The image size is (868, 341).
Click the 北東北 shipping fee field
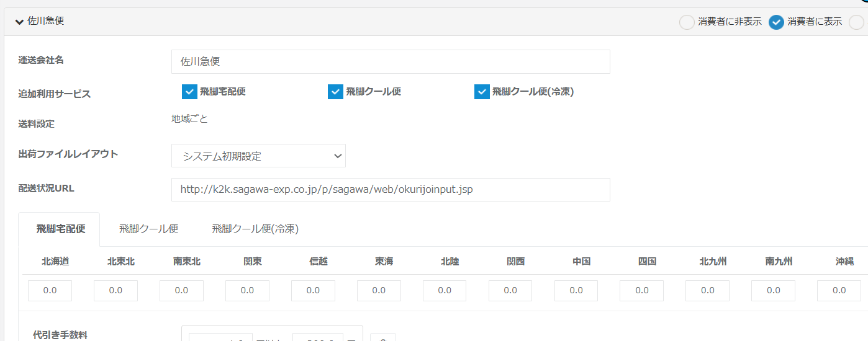115,291
